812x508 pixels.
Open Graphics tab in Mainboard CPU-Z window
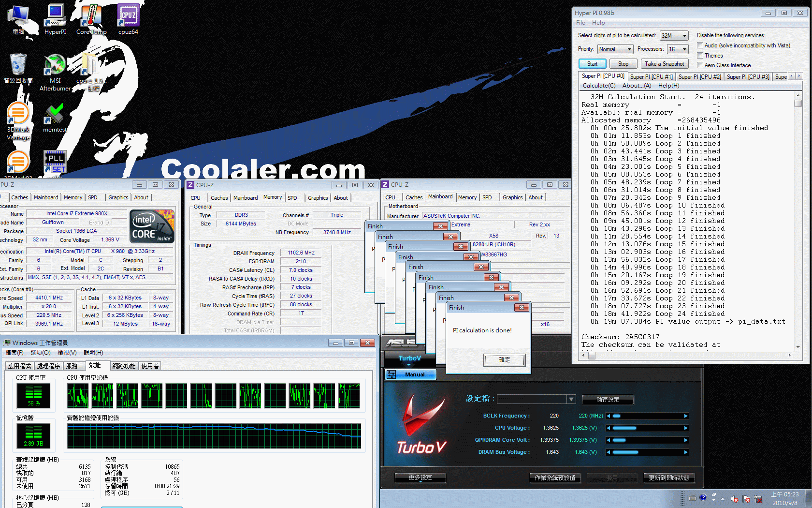click(x=512, y=197)
